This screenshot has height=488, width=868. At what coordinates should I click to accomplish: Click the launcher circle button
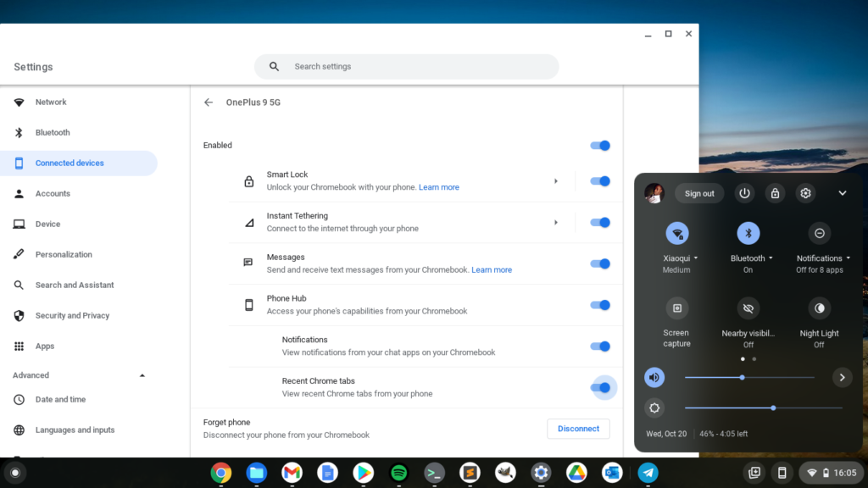coord(15,473)
